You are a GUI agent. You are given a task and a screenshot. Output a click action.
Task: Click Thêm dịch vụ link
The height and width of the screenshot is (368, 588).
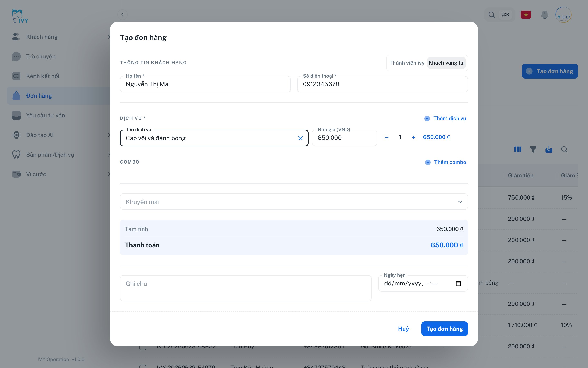pyautogui.click(x=445, y=119)
